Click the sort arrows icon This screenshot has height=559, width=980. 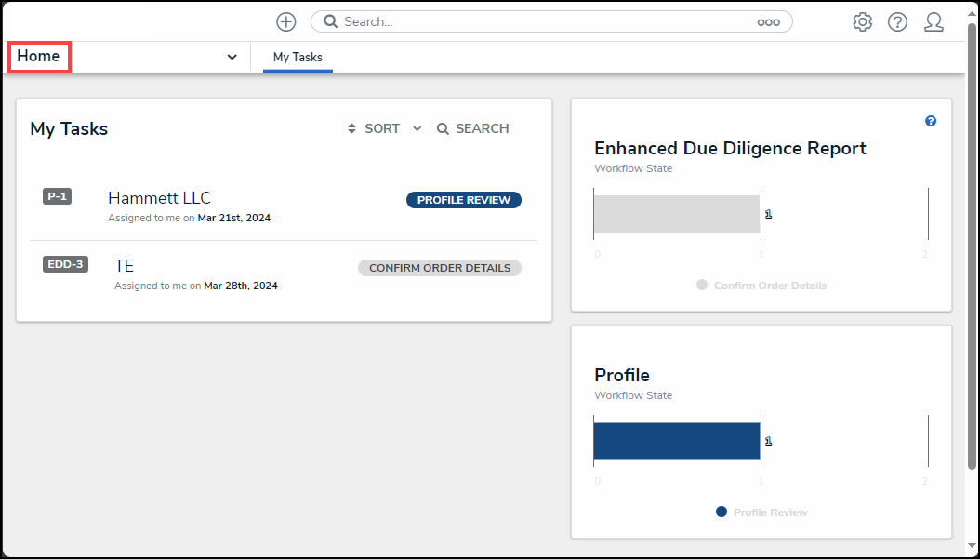tap(351, 128)
